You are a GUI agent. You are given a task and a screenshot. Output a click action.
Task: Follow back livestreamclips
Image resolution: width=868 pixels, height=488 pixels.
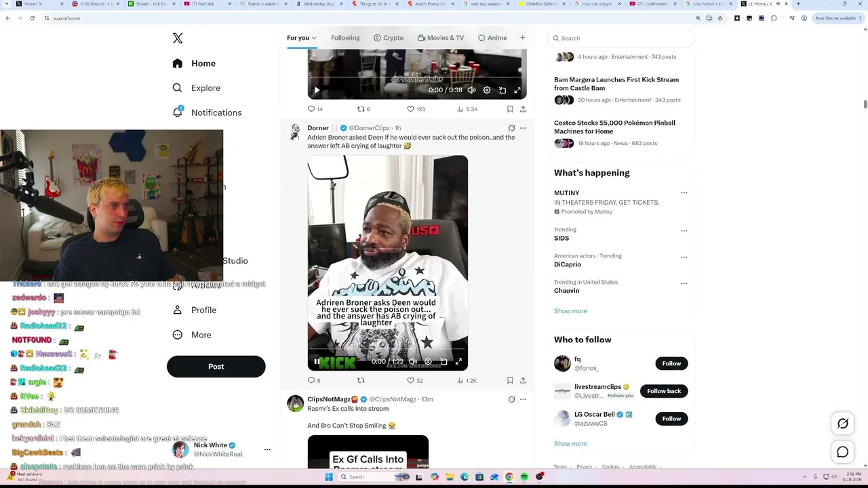[x=664, y=391]
